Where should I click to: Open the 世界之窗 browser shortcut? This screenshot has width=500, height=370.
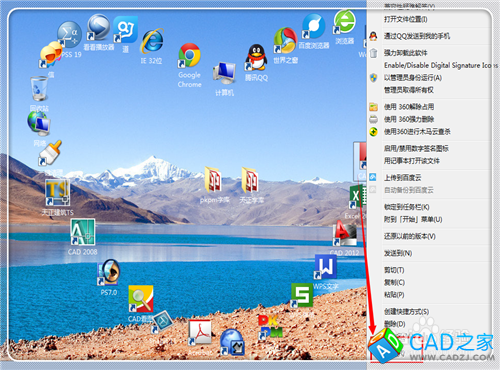tap(285, 41)
